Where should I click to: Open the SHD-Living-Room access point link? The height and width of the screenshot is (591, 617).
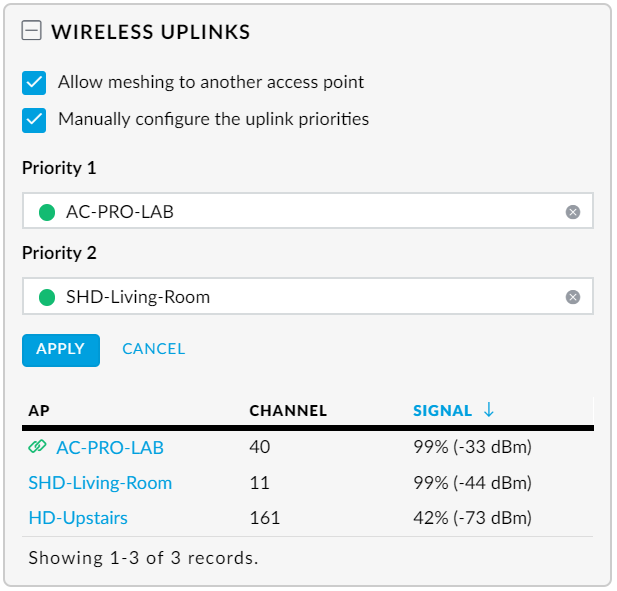pyautogui.click(x=100, y=483)
